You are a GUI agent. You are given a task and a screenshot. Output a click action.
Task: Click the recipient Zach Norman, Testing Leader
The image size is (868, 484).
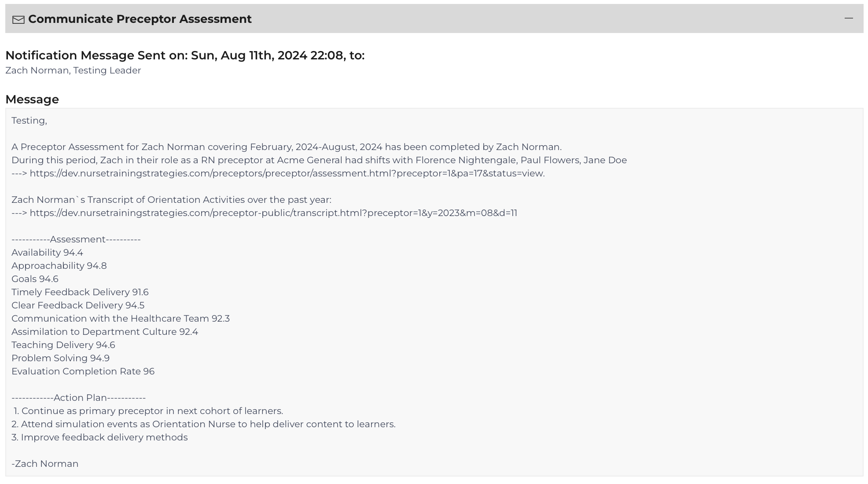73,70
